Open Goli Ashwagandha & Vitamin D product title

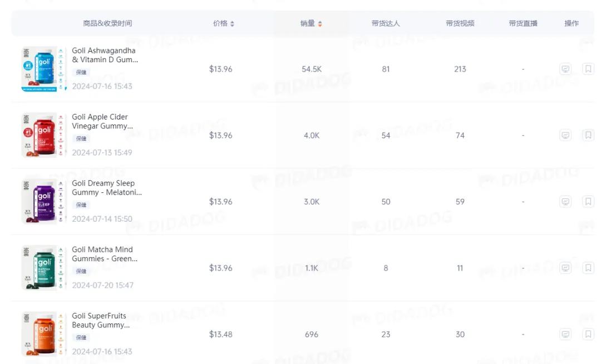(105, 55)
